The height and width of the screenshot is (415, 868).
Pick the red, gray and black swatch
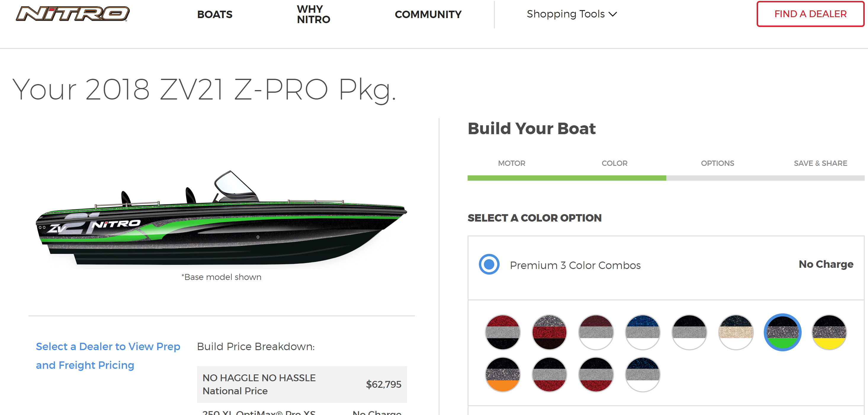pos(503,332)
